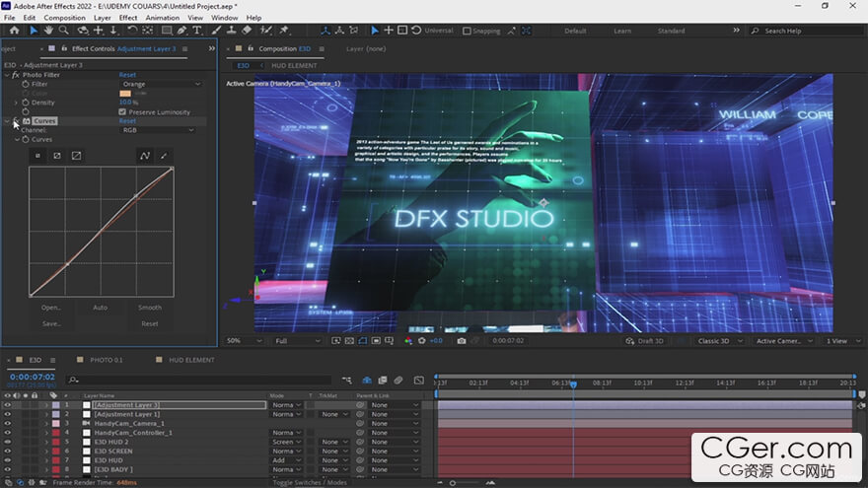The image size is (868, 488).
Task: Hide Adjustment Layer 1 eye icon
Action: coord(7,414)
